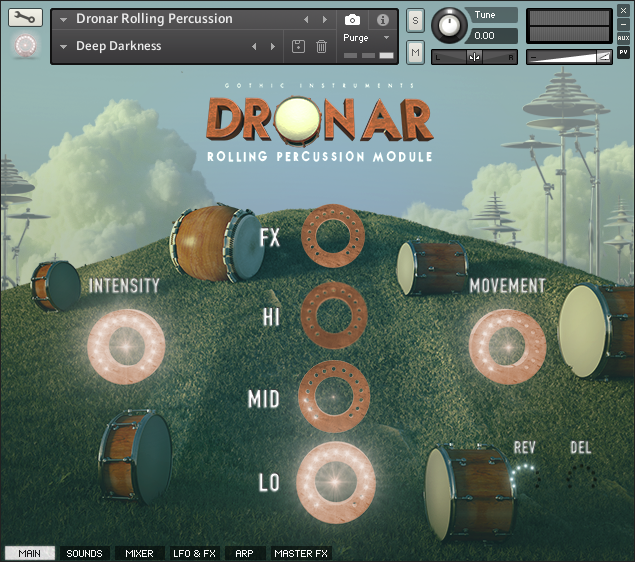Save snapshot with the floppy disk icon
635x562 pixels.
[x=298, y=46]
